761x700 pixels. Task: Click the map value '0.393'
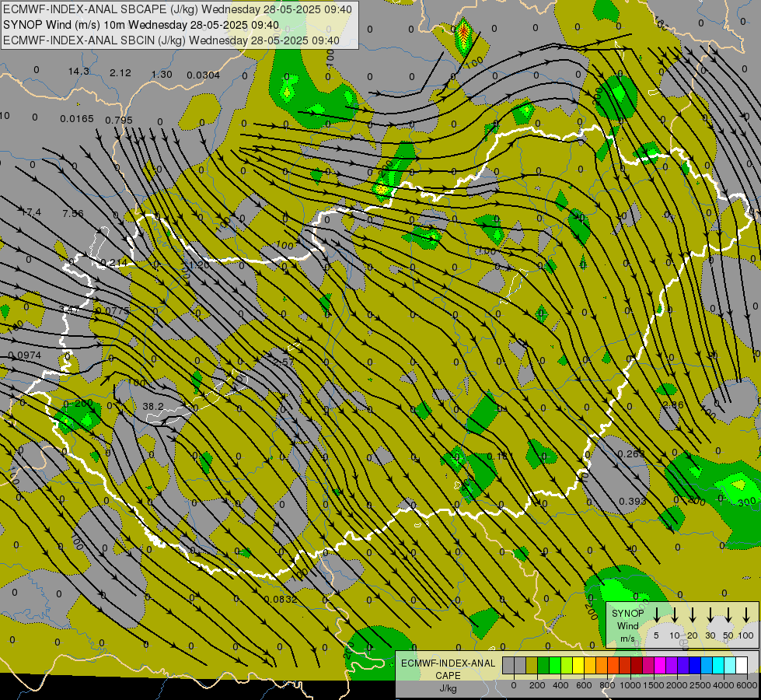(x=633, y=502)
